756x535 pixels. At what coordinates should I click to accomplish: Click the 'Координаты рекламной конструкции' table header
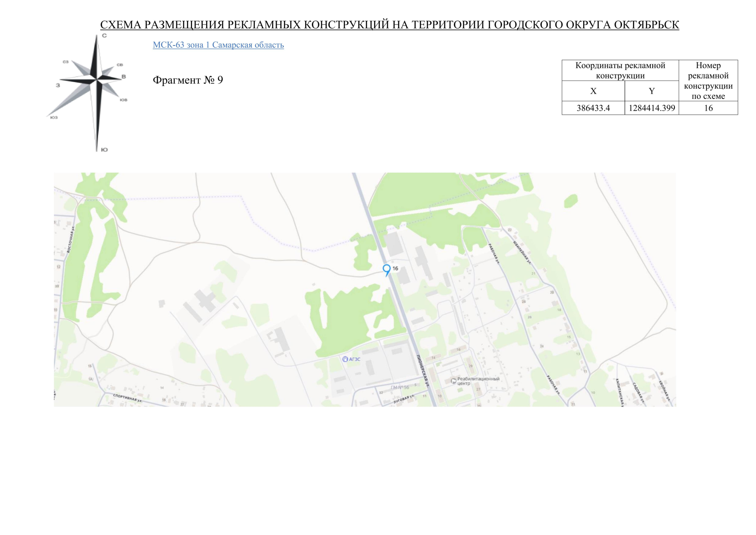tap(620, 70)
